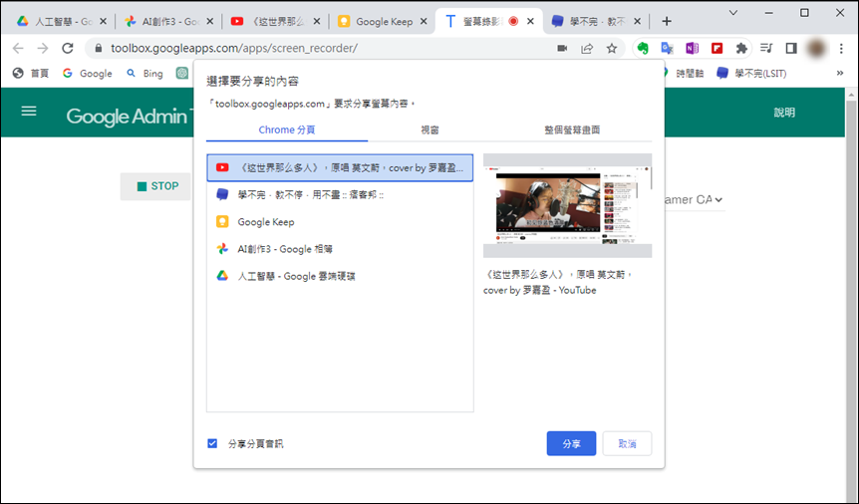859x504 pixels.
Task: Click the STOP recording button
Action: (156, 186)
